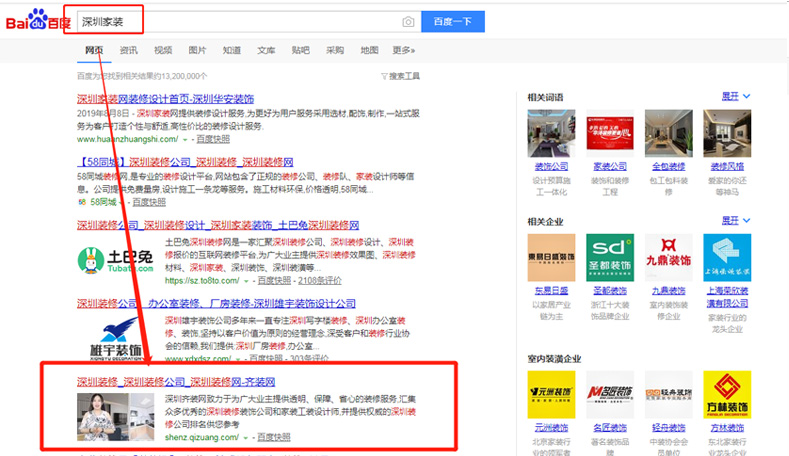Open 齐装网 深圳装修网 result title
Screen dimensions: 789x456
click(176, 382)
